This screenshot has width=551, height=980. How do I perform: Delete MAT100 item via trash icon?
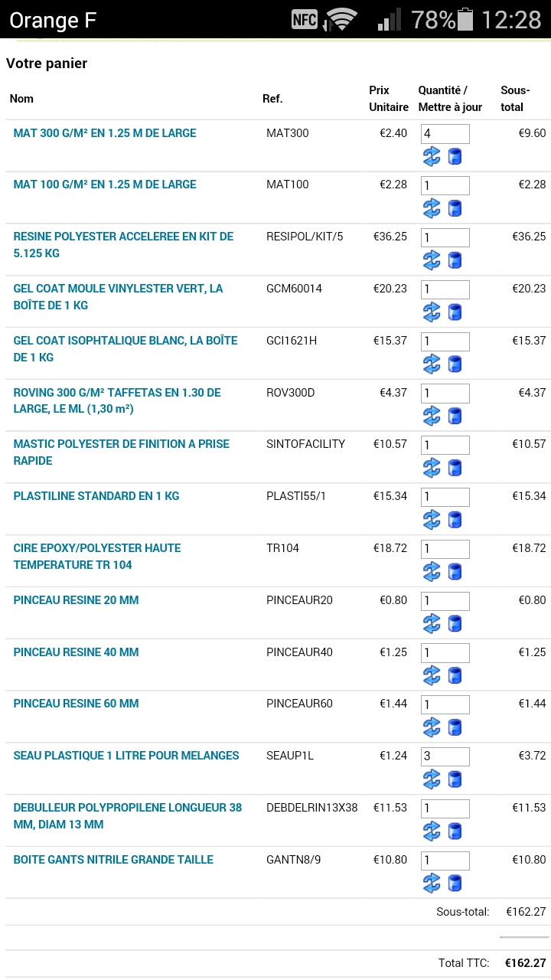455,208
